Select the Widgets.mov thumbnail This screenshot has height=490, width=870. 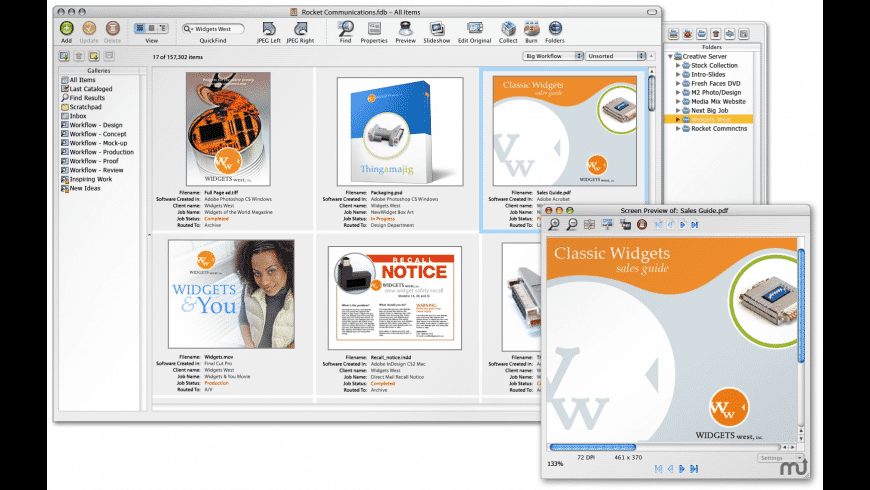click(231, 294)
